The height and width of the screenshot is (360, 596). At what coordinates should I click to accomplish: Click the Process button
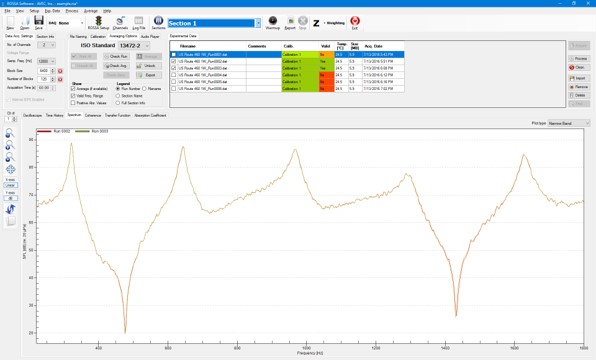(579, 59)
